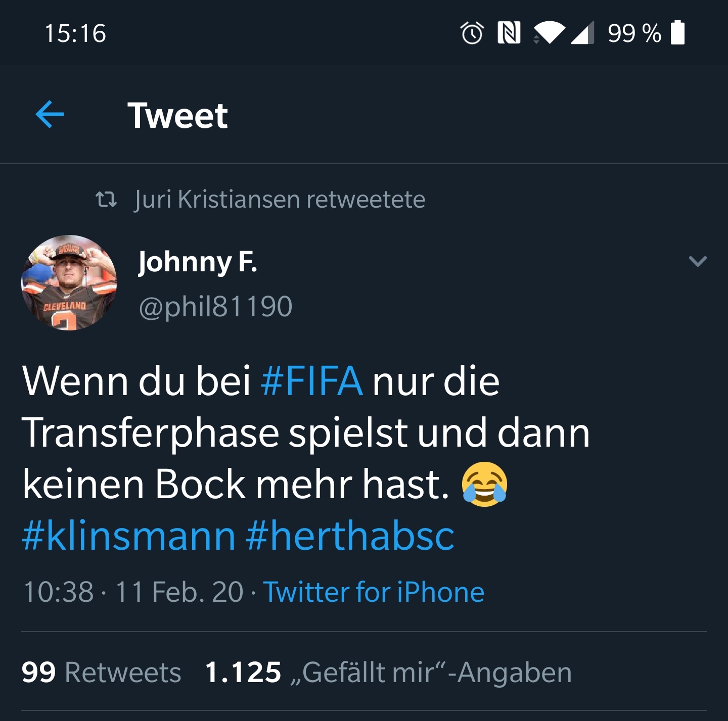Tap the alarm clock status icon
Viewport: 728px width, 721px height.
[x=472, y=33]
